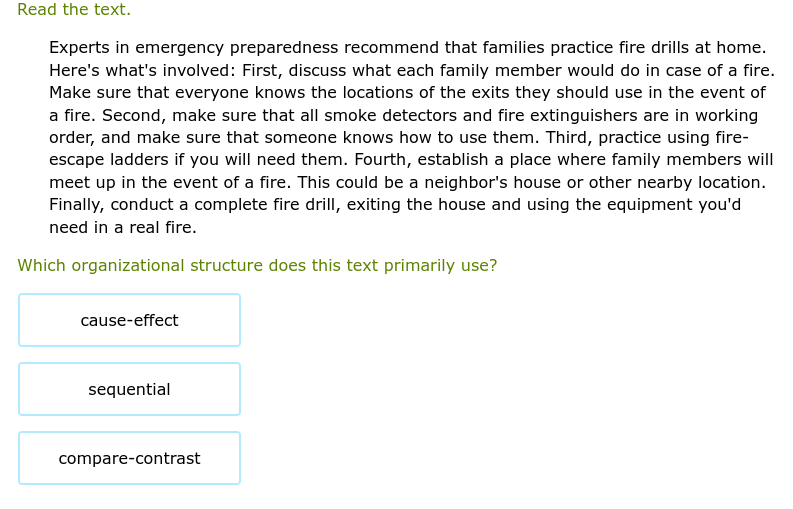The image size is (793, 509).
Task: Choose the sequential answer option
Action: 129,389
